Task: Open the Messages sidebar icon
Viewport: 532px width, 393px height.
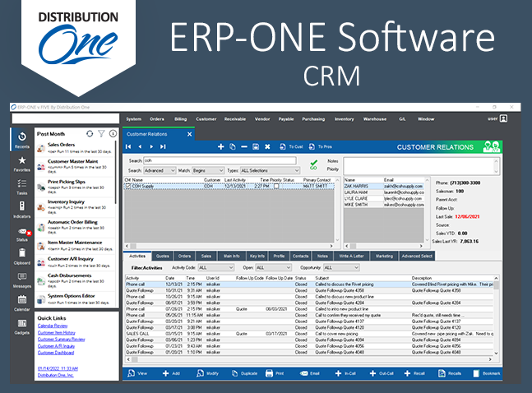Action: point(22,280)
